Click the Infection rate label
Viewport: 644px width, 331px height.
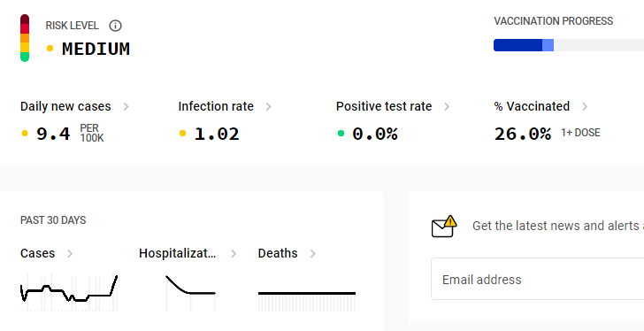[216, 106]
